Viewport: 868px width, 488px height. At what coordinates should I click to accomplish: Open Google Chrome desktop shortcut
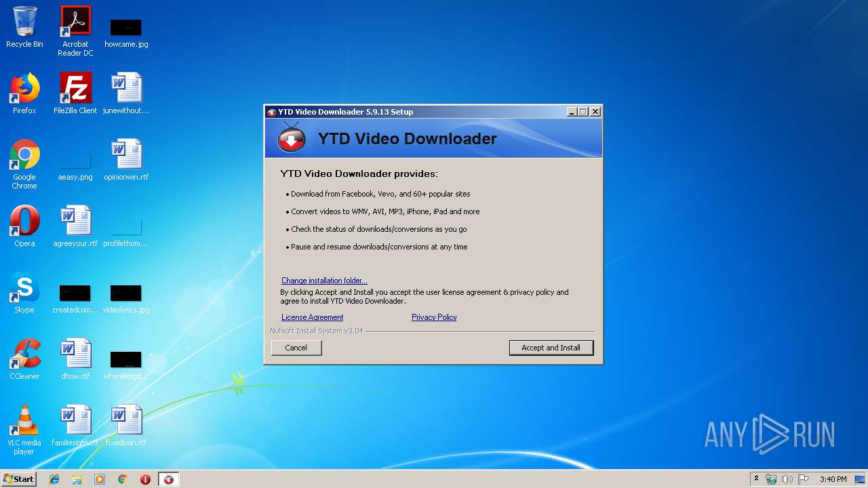click(x=24, y=164)
